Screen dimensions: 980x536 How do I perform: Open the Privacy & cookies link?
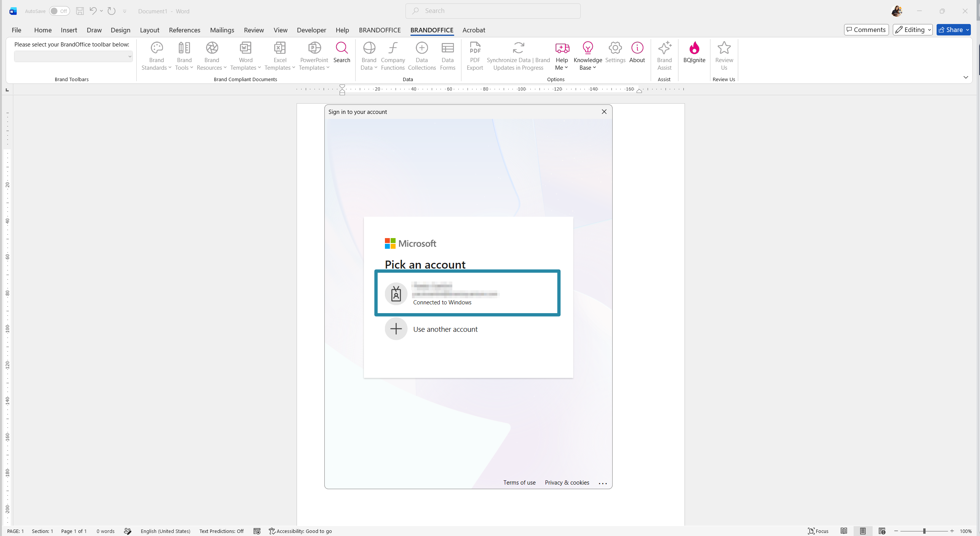click(x=567, y=482)
